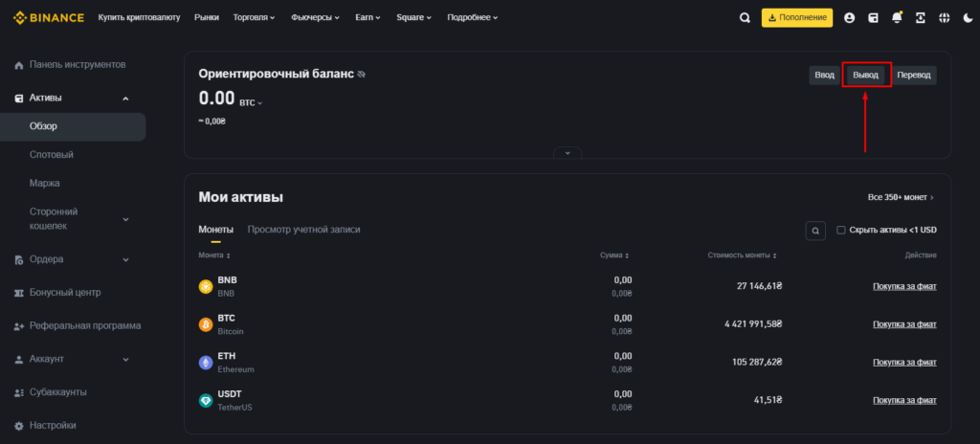Screen dimensions: 980x444
Task: Switch to Просмотр учетной записи tab
Action: pyautogui.click(x=303, y=230)
